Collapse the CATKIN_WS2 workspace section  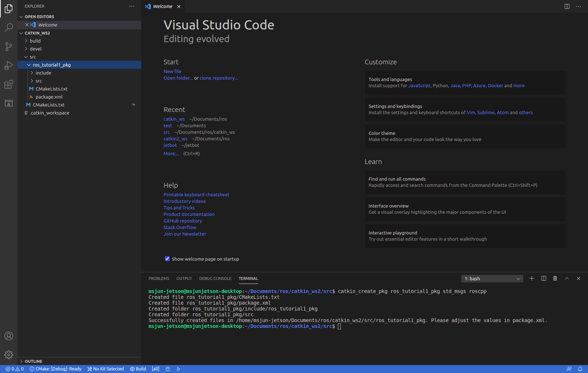pos(79,33)
